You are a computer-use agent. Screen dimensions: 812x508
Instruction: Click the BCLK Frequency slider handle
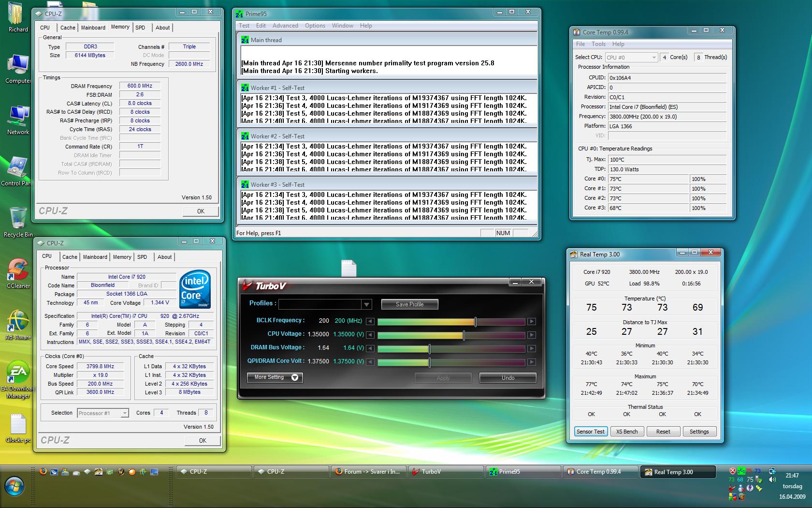(476, 321)
